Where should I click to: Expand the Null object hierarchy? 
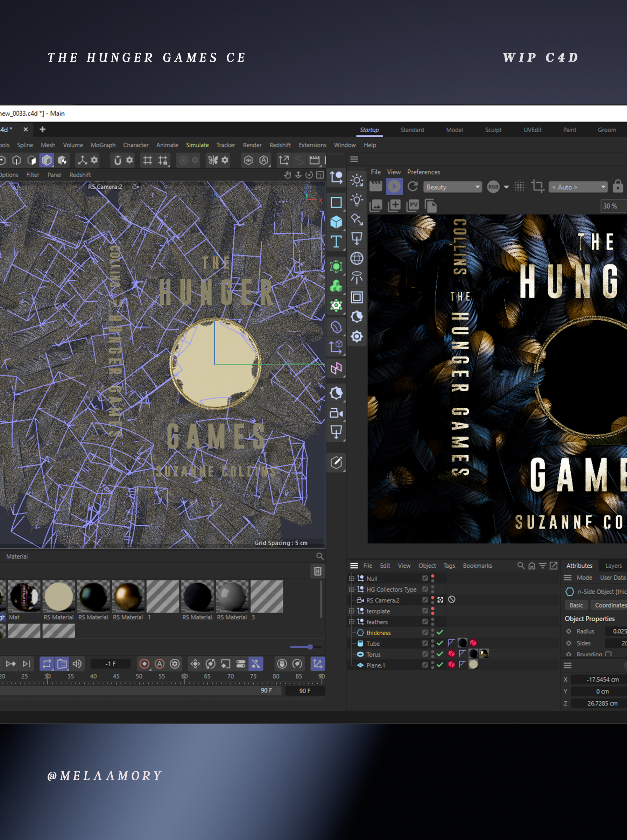point(351,579)
